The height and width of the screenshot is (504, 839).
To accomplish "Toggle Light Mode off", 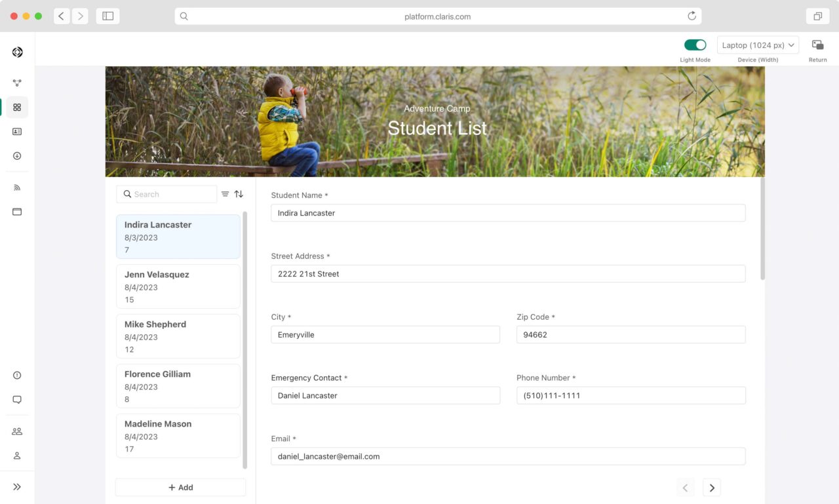I will click(695, 45).
